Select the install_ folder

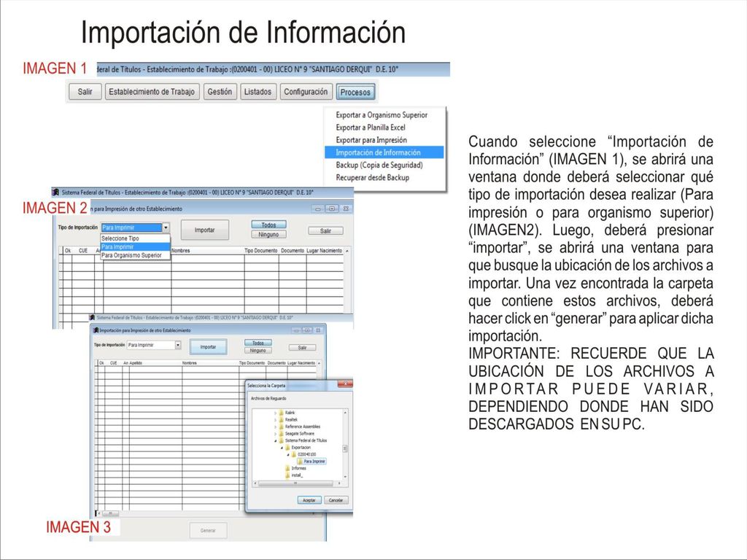pos(297,475)
